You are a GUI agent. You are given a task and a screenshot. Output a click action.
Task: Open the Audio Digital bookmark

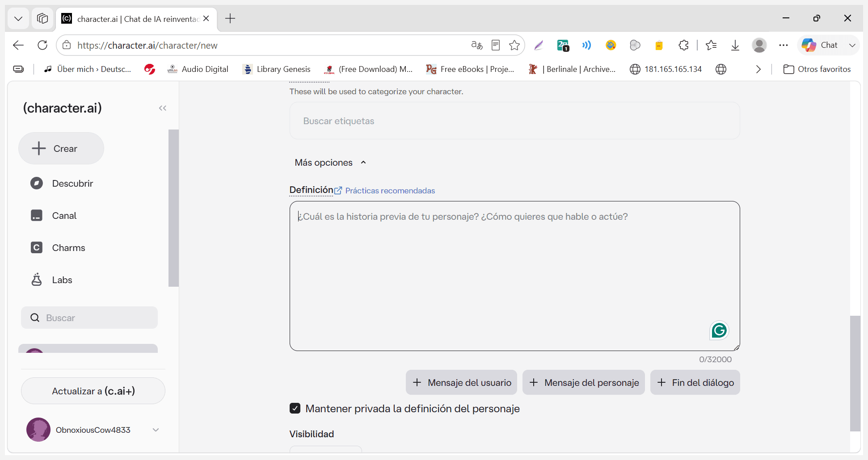tap(198, 69)
